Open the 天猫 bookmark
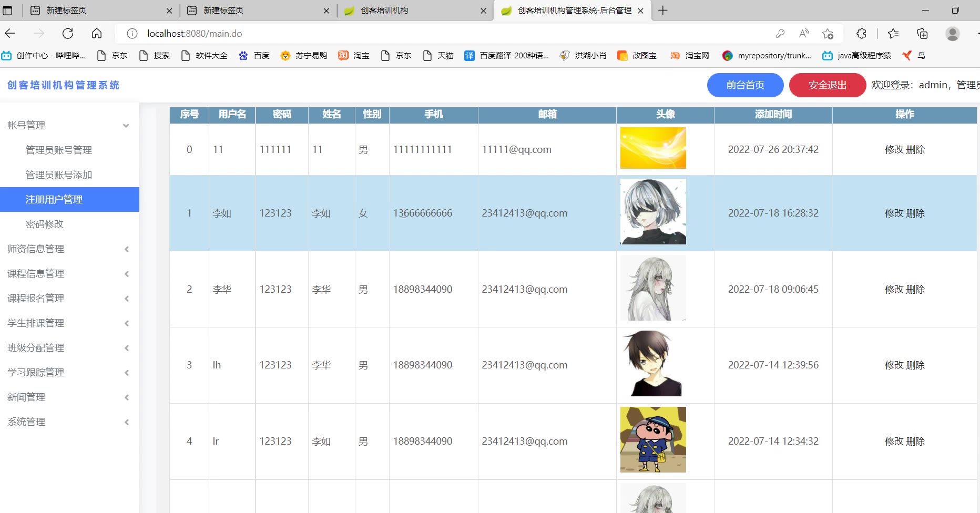This screenshot has height=513, width=980. click(438, 56)
